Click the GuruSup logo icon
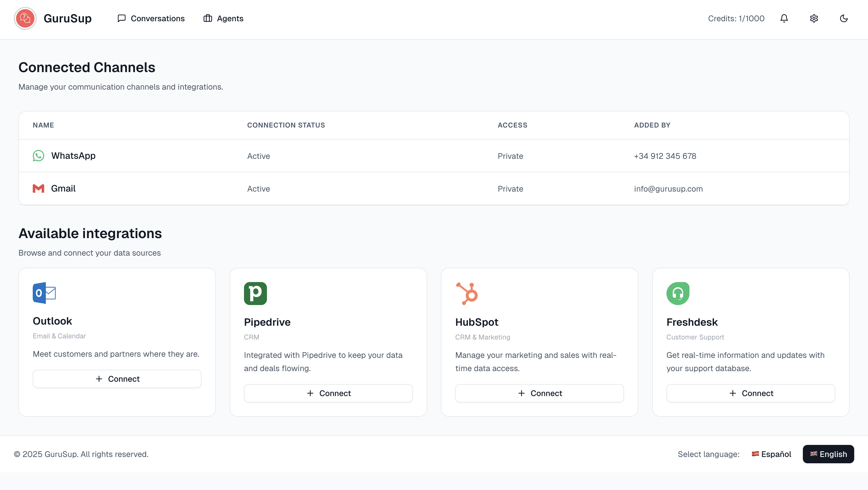This screenshot has width=868, height=490. click(x=25, y=19)
